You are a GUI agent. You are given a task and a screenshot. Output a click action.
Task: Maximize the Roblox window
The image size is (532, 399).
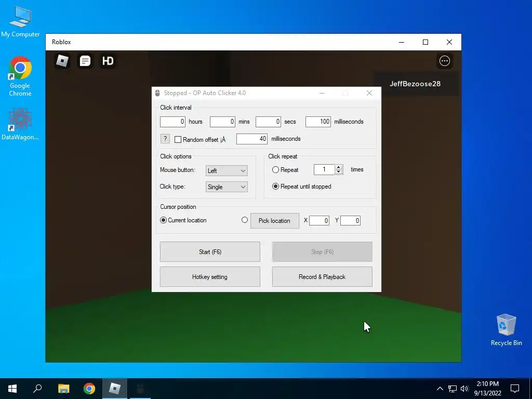click(x=425, y=42)
